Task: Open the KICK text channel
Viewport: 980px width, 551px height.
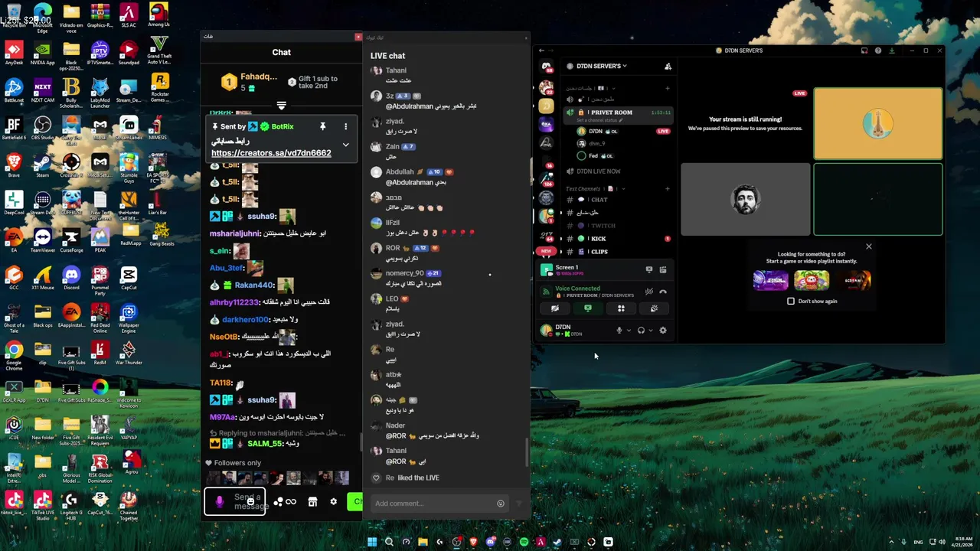Action: (x=617, y=239)
